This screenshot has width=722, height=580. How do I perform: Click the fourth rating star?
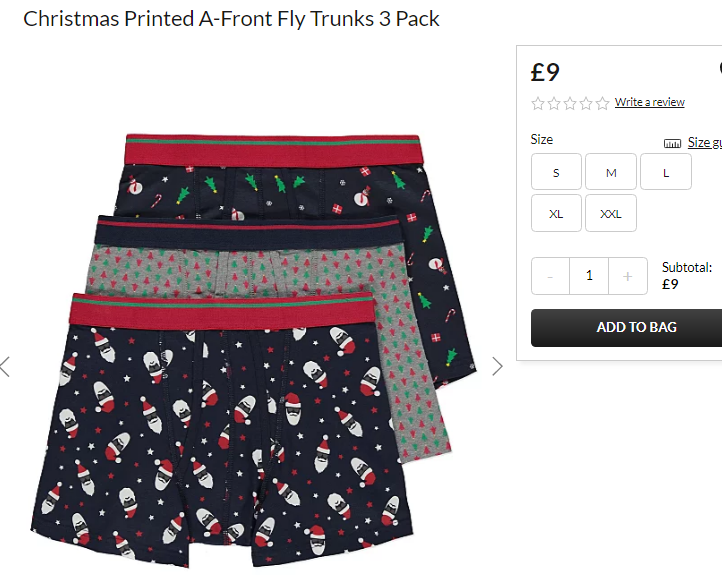(586, 103)
